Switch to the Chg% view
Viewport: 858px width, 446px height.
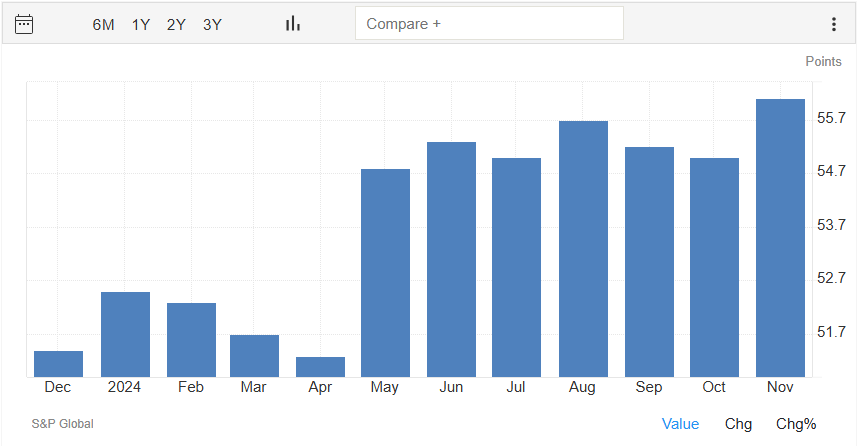tap(796, 424)
